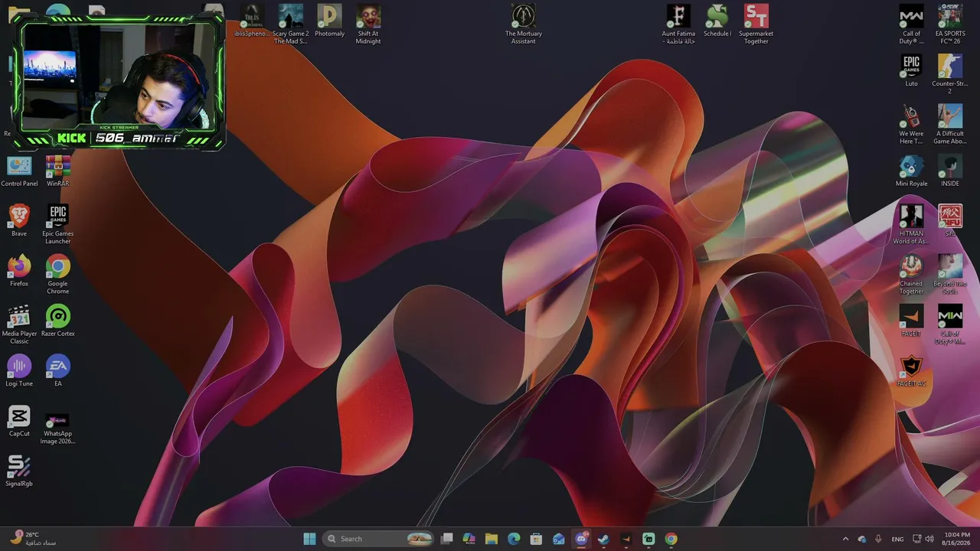Switch to the Kick app on taskbar
980x551 pixels.
click(x=648, y=539)
